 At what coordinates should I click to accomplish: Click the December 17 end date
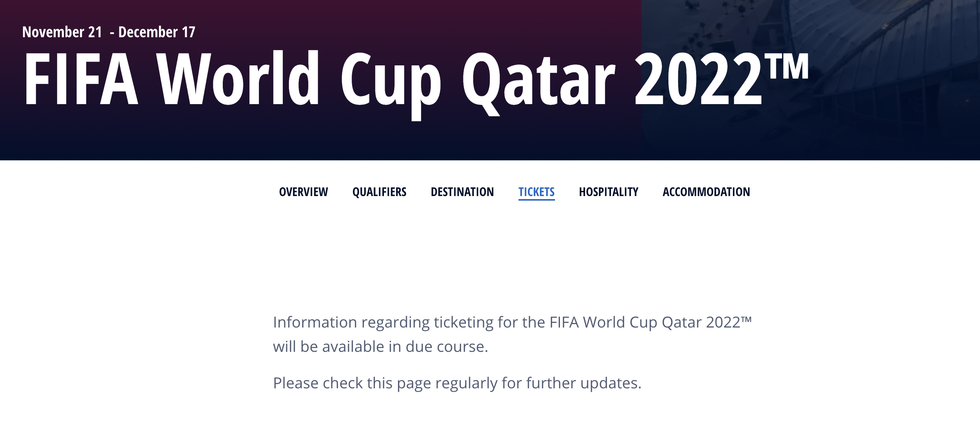(x=157, y=32)
